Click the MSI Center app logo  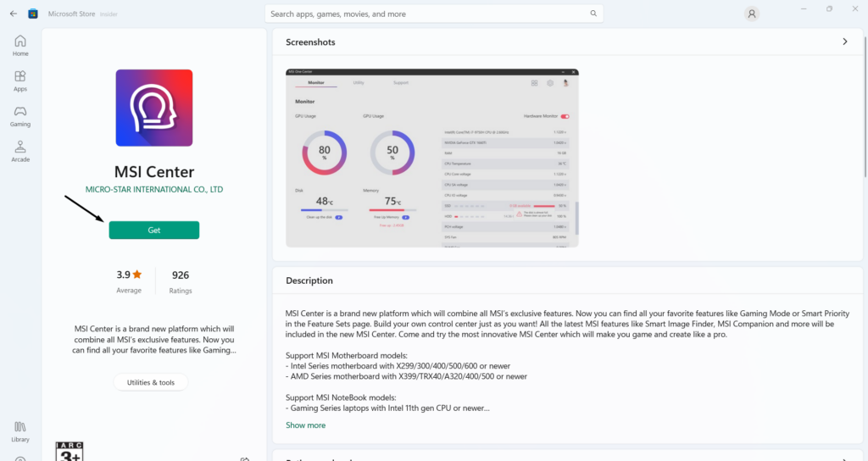(153, 108)
